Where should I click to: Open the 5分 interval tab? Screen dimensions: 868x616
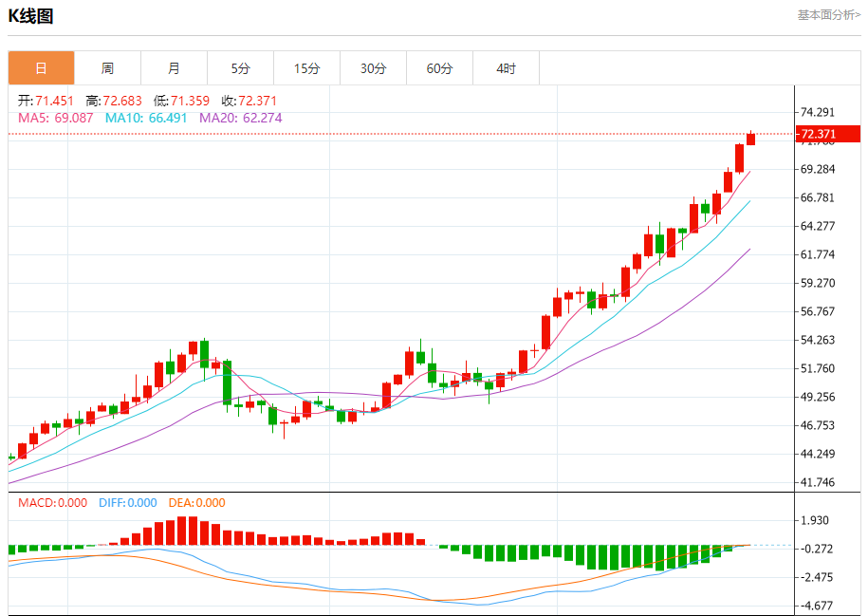tap(240, 68)
